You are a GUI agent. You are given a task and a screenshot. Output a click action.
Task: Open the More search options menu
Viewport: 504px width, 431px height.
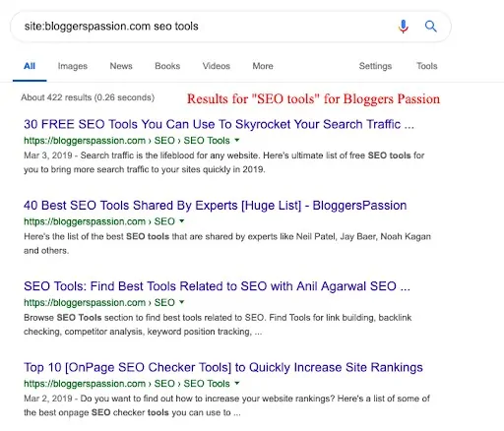(x=263, y=66)
